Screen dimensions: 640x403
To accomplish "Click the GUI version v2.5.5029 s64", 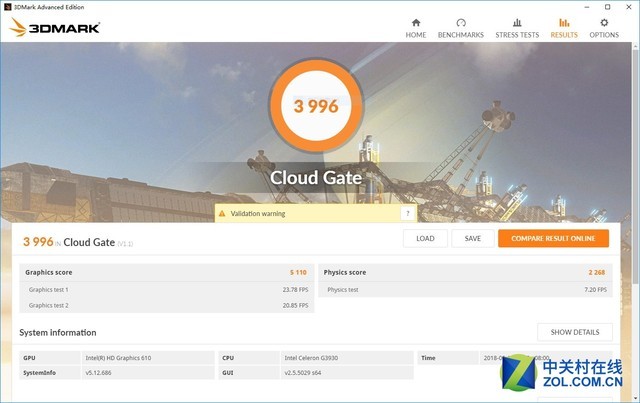I will pyautogui.click(x=303, y=373).
